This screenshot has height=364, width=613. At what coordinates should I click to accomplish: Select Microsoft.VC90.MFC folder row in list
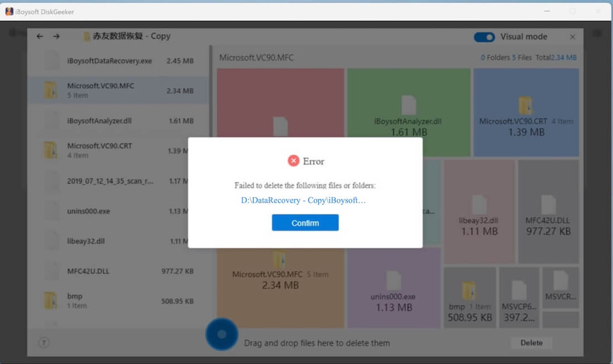(118, 91)
